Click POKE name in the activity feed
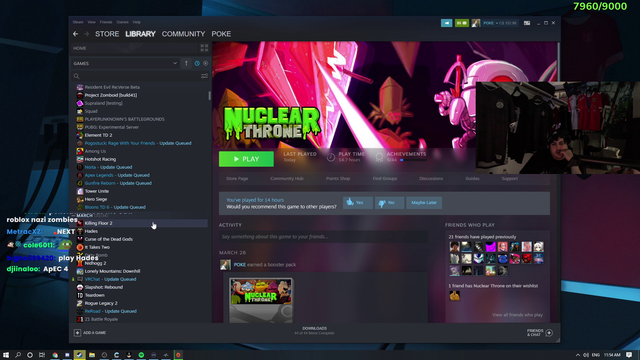The width and height of the screenshot is (640, 360). [240, 265]
